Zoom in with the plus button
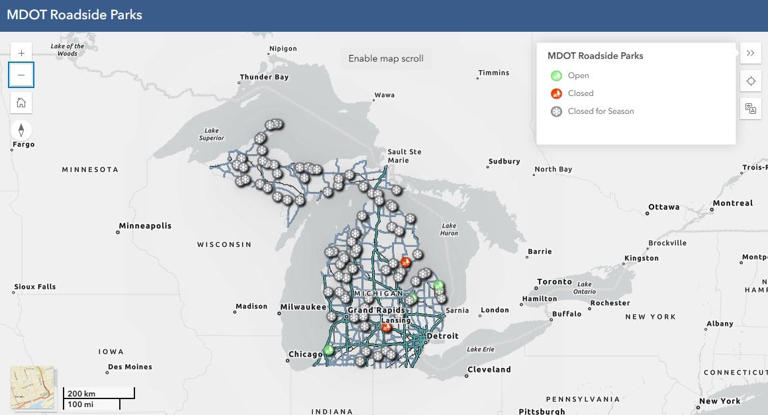The height and width of the screenshot is (415, 768). point(21,53)
